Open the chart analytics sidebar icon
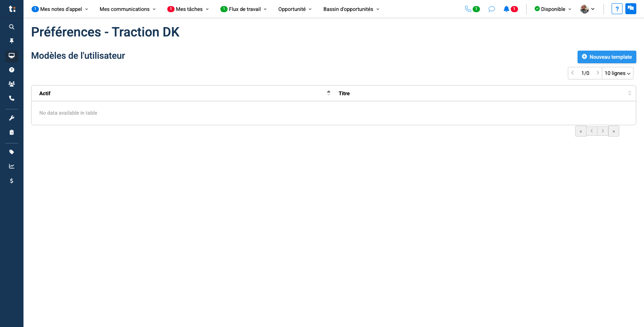The height and width of the screenshot is (327, 644). pos(12,166)
